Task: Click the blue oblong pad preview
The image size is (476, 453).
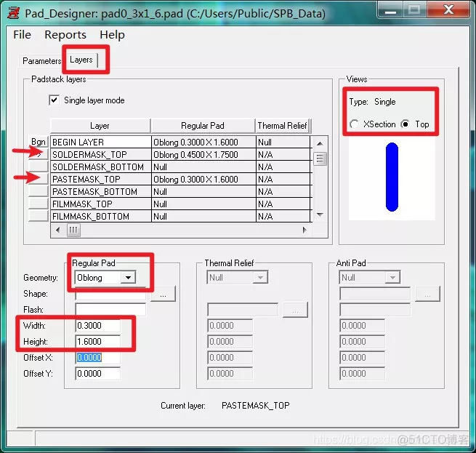Action: [392, 177]
